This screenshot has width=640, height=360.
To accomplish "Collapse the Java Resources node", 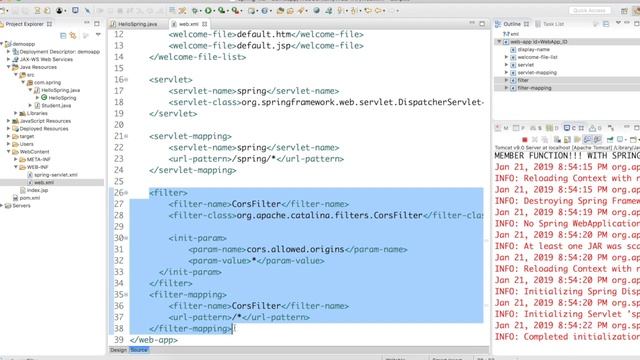I will point(9,67).
